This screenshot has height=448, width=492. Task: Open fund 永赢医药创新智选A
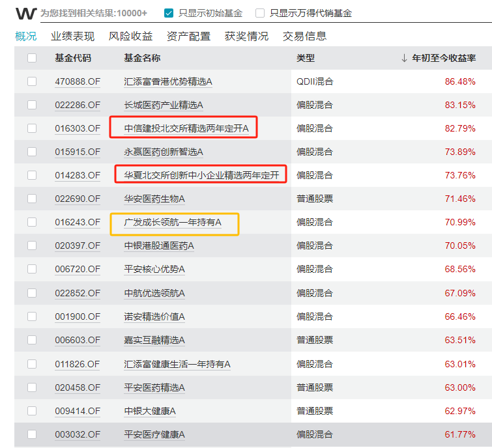[x=164, y=152]
